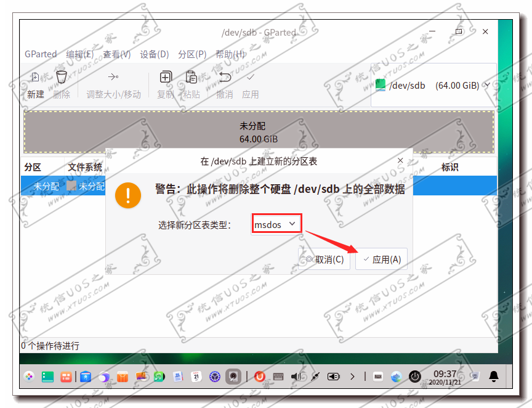
Task: Click the Copy partition toolbar icon
Action: pos(166,77)
